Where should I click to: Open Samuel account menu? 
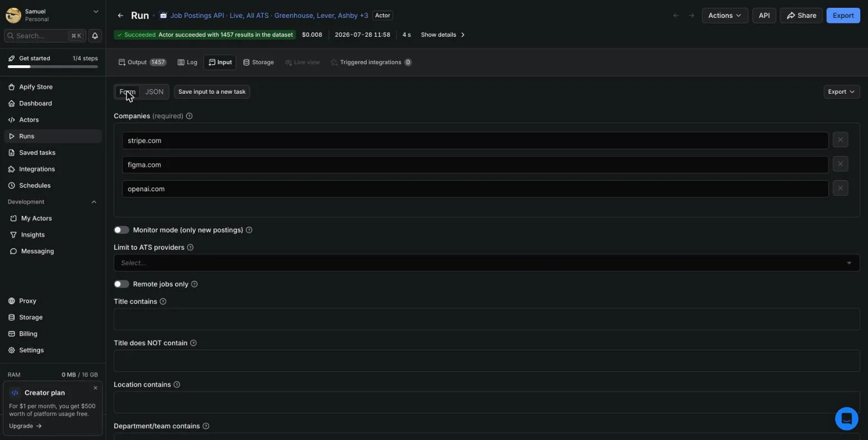53,15
